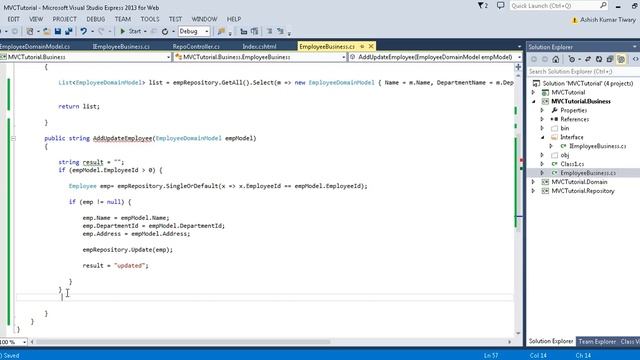The image size is (640, 360).
Task: Open the VIEW menu
Action: pos(36,19)
